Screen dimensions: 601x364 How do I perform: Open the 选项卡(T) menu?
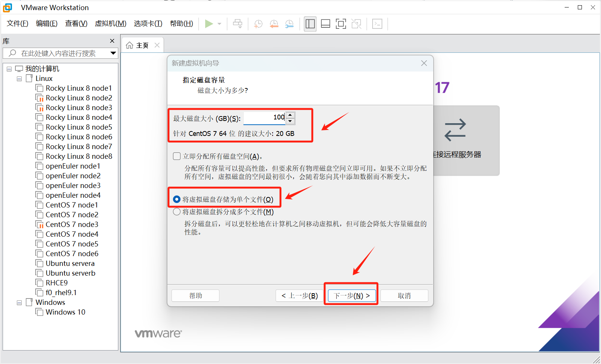(x=148, y=24)
